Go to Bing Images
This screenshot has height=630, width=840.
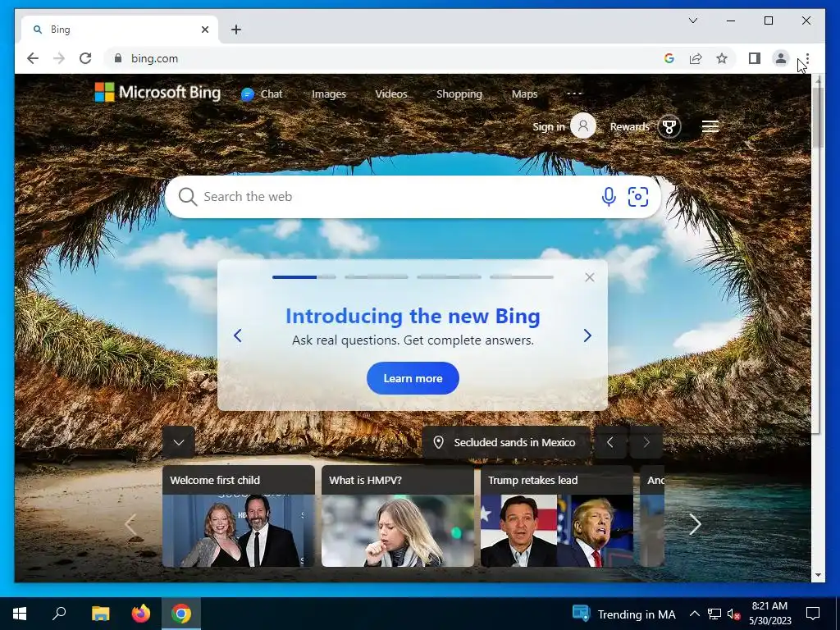tap(329, 94)
